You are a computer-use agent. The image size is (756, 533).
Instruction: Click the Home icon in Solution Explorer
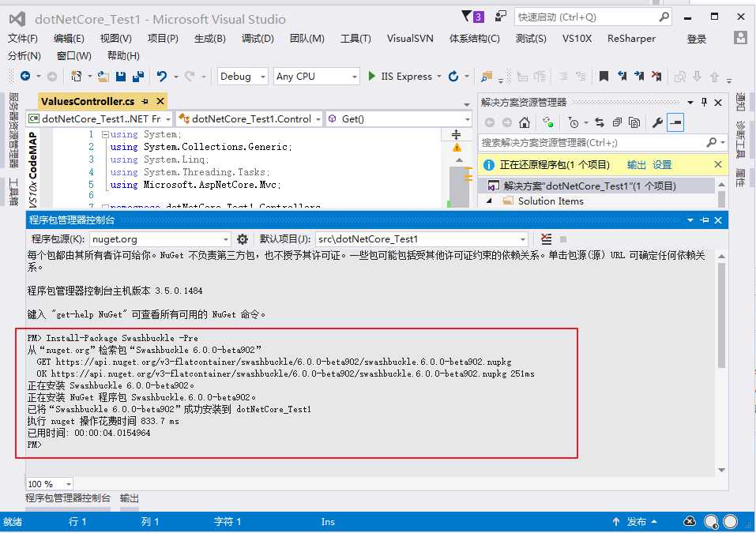tap(525, 123)
